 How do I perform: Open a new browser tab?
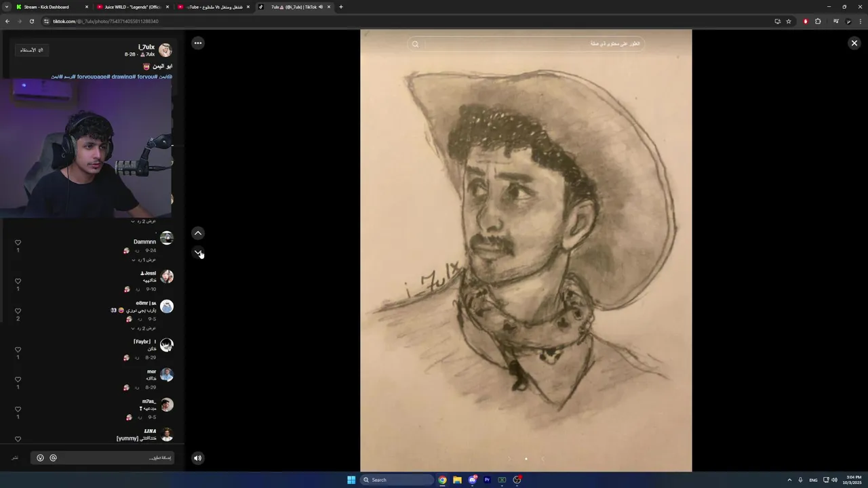pos(341,7)
